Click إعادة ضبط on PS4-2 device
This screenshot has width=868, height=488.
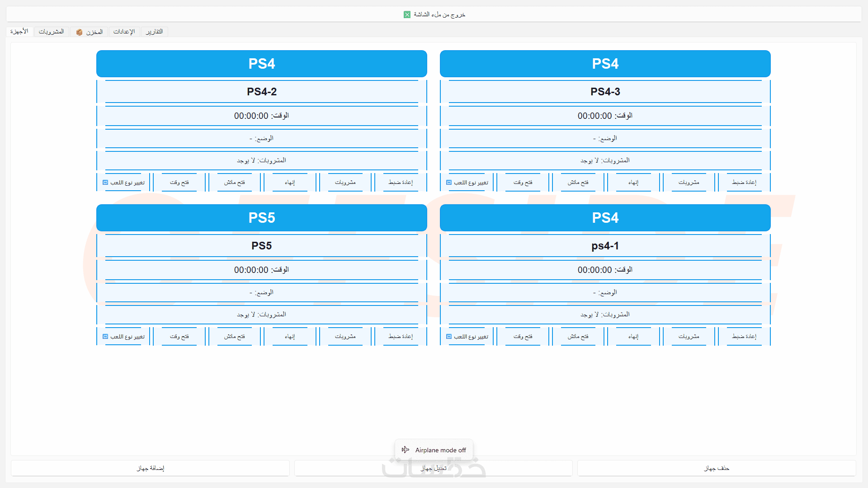[x=400, y=183]
